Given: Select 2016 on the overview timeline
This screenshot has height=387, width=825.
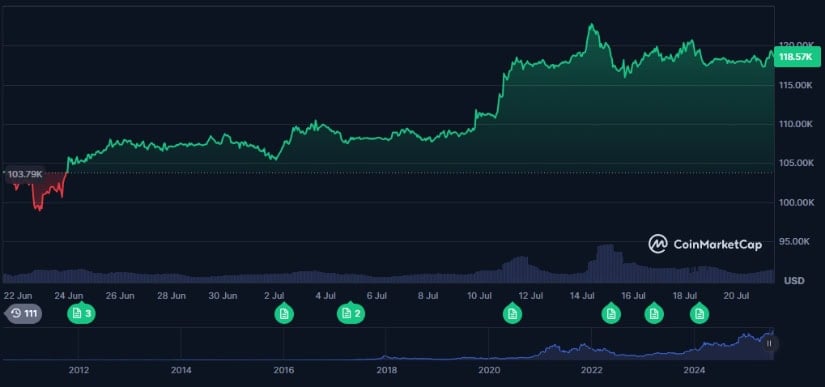Looking at the screenshot, I should (x=284, y=370).
